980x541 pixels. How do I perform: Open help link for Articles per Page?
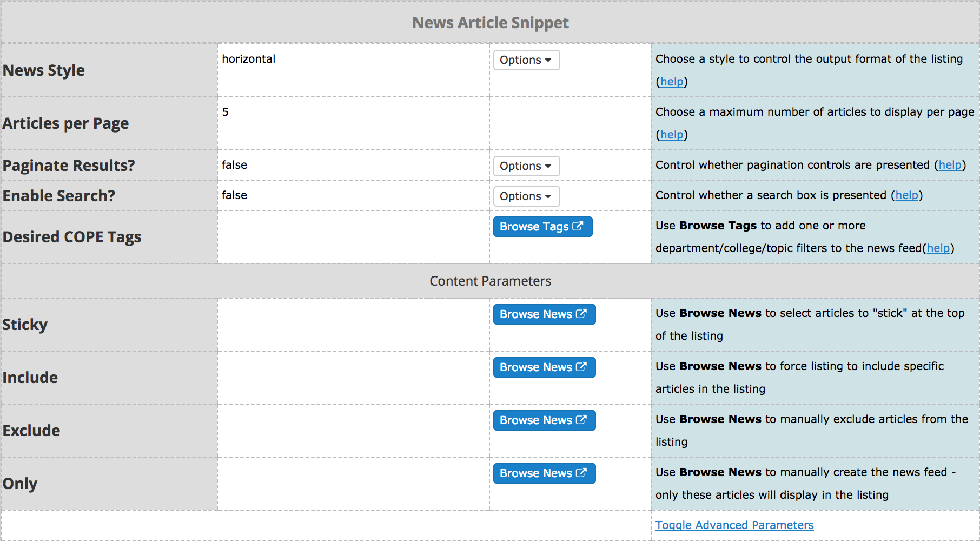[x=672, y=135]
